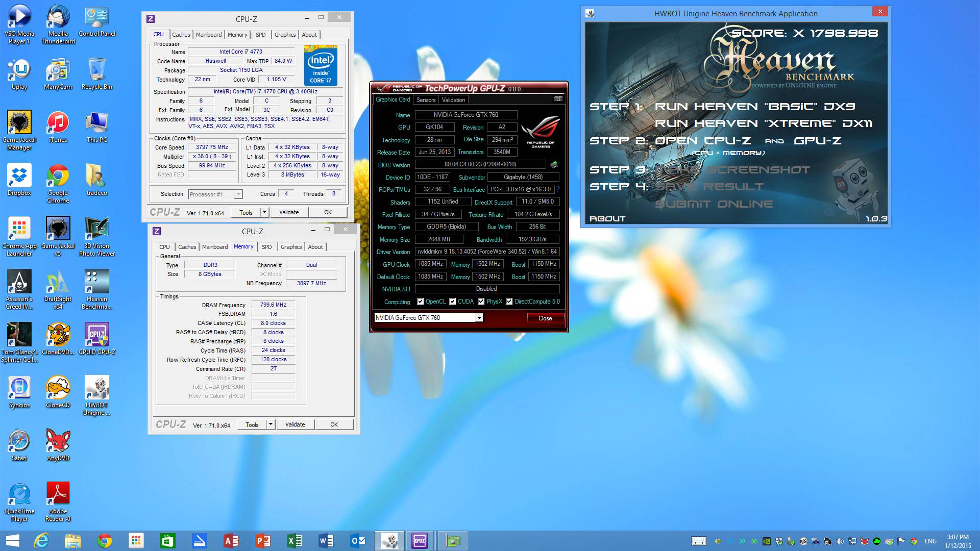This screenshot has width=980, height=551.
Task: Click the Driver Version field in GPU-Z
Action: 487,252
